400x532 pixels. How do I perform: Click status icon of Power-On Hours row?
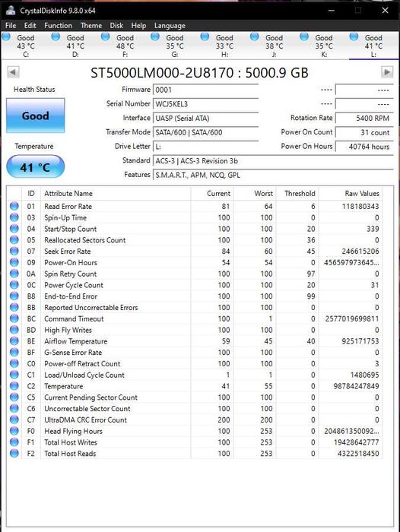pos(14,262)
